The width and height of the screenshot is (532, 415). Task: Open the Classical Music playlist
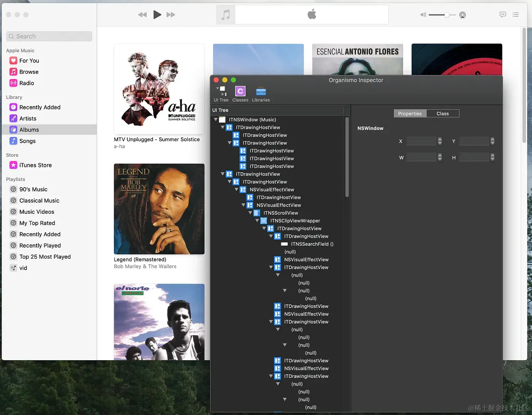coord(39,200)
